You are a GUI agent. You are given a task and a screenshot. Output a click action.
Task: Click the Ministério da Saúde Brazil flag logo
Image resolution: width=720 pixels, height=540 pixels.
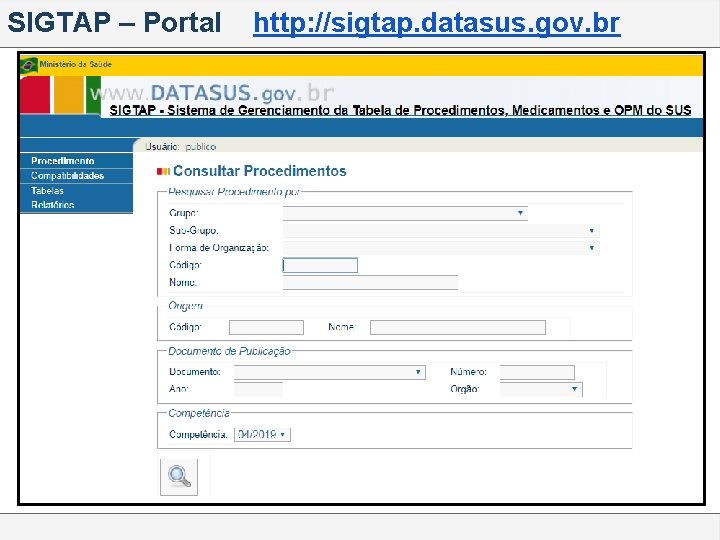click(28, 65)
